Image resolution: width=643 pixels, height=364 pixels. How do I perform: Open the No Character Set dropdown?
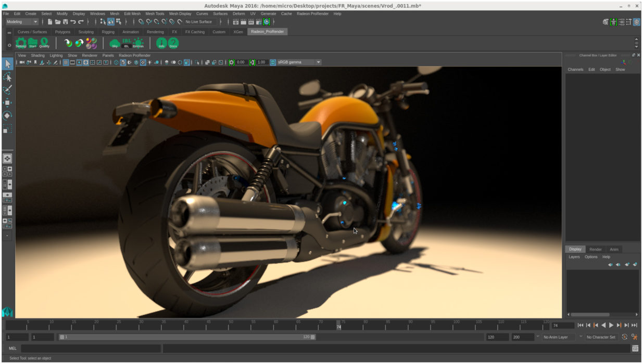[601, 337]
